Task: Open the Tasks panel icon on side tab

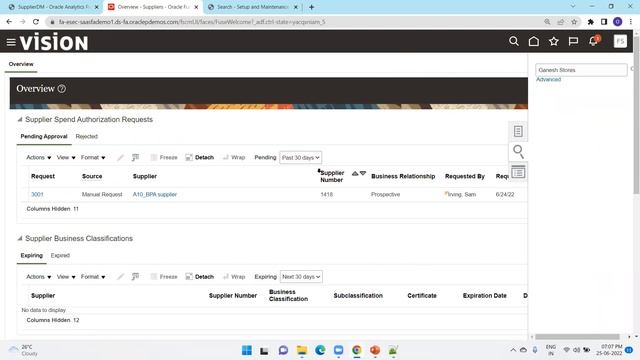Action: 518,131
